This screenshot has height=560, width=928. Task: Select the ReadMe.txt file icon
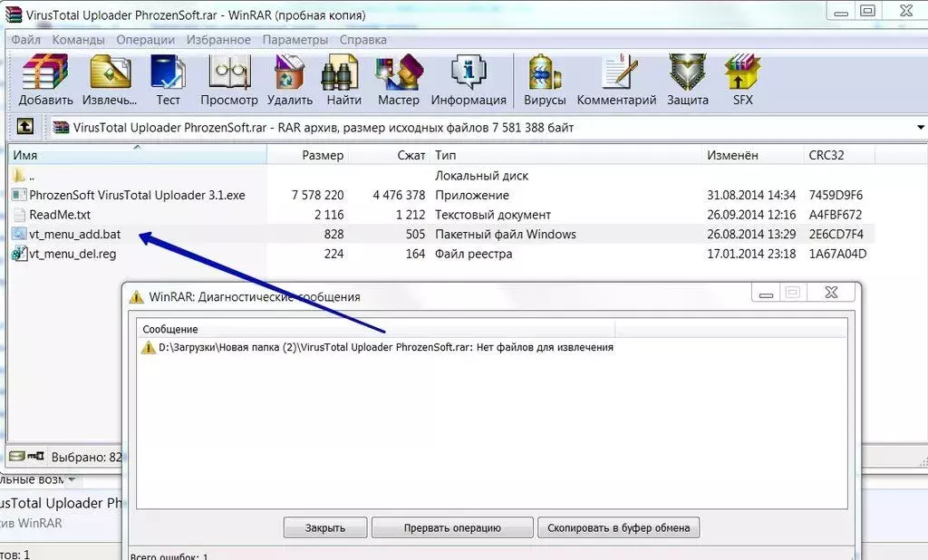(19, 214)
